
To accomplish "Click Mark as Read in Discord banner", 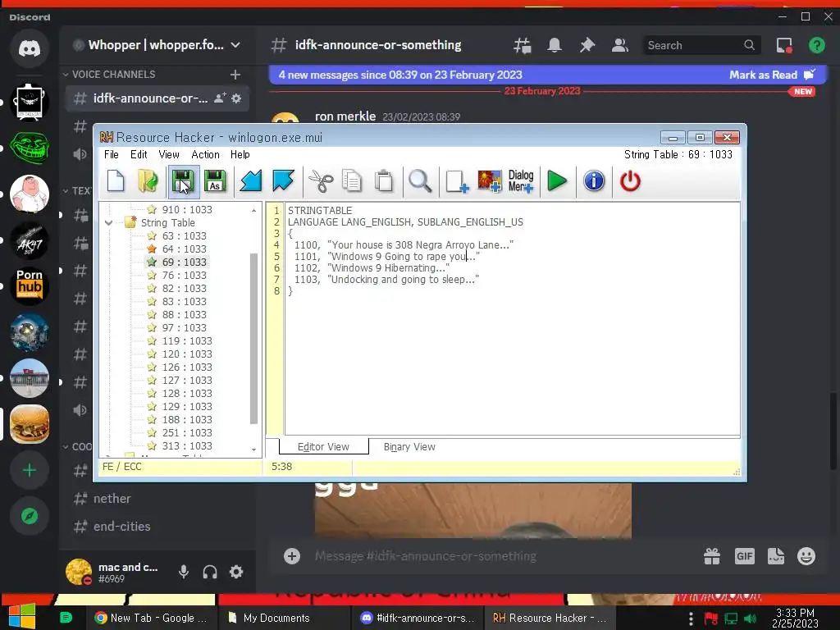I will point(771,75).
